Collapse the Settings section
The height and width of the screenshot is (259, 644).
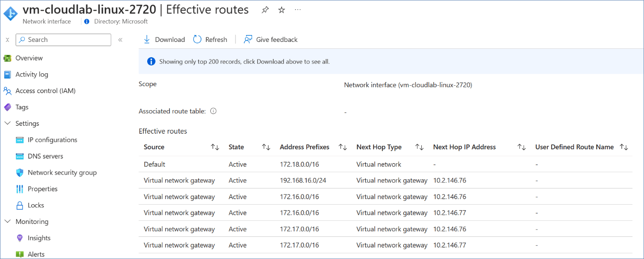point(7,124)
